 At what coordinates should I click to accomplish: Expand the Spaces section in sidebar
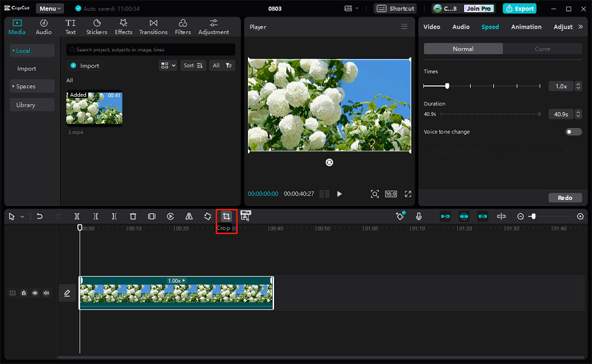[x=26, y=87]
